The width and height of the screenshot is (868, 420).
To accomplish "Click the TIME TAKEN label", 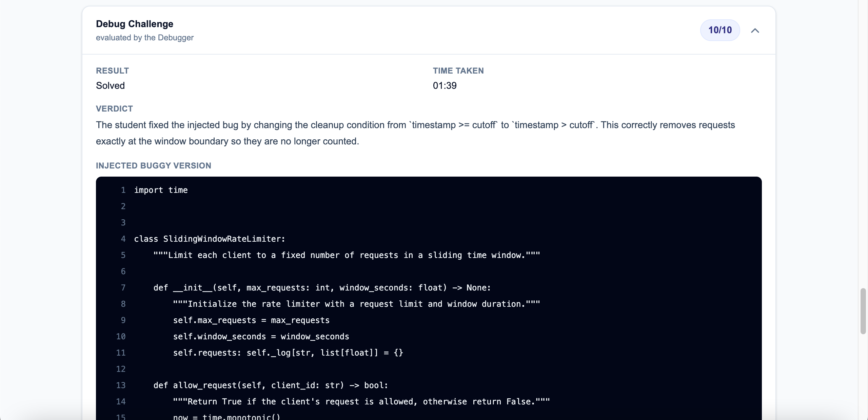I will click(x=458, y=71).
